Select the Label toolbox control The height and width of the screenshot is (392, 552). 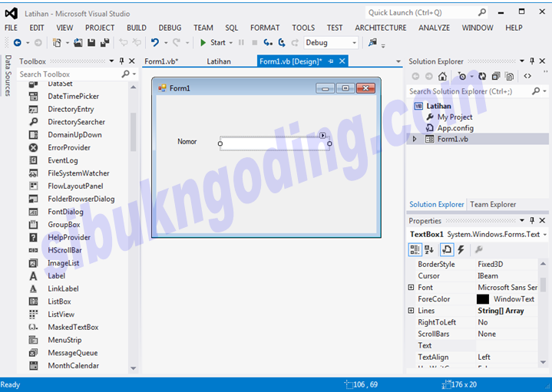[56, 276]
